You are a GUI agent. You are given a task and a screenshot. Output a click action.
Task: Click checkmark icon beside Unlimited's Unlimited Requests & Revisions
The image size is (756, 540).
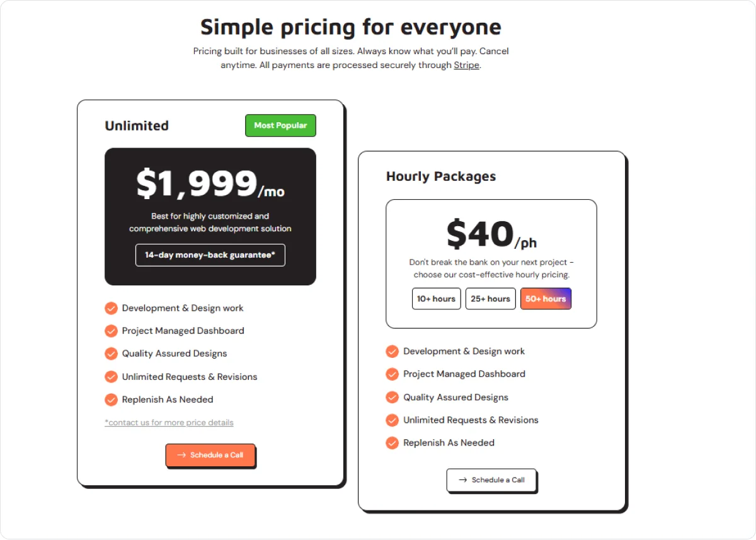[111, 377]
